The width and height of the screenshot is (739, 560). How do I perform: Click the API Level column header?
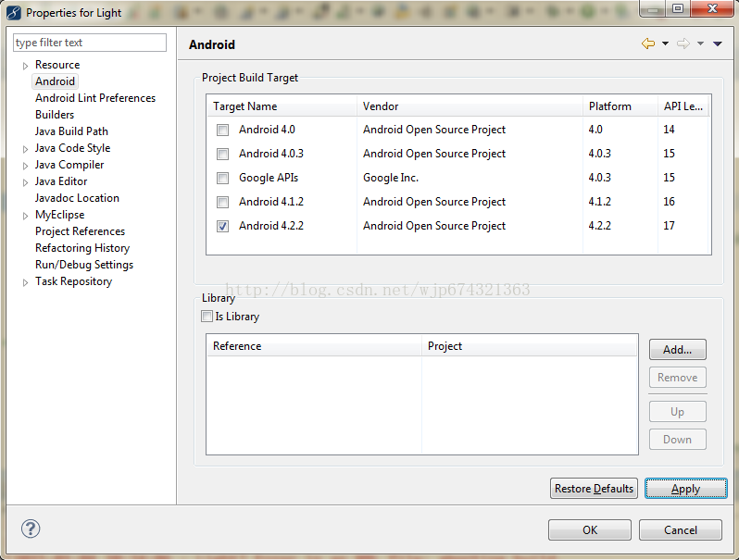click(x=683, y=106)
